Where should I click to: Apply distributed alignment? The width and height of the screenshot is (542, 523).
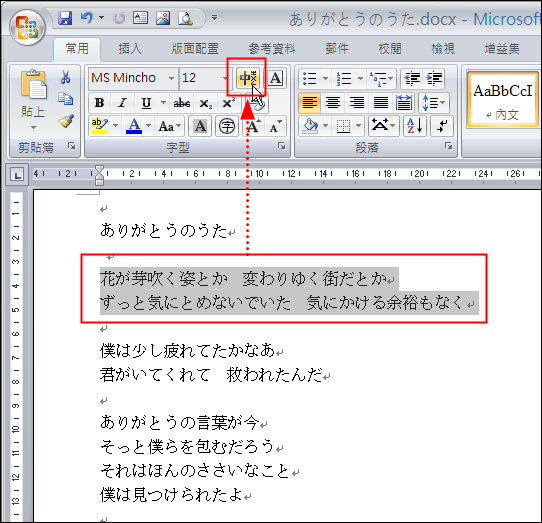404,103
